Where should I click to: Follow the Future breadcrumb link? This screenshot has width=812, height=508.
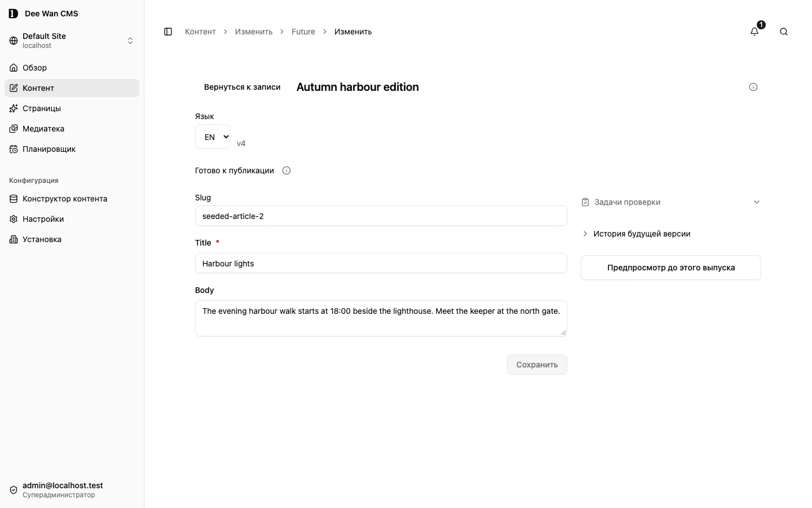[x=303, y=32]
